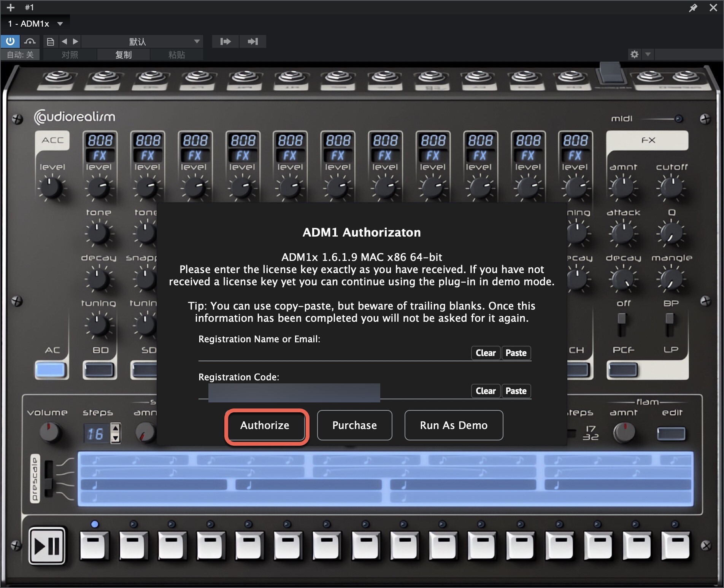Toggle the PCF button in FX section

623,370
